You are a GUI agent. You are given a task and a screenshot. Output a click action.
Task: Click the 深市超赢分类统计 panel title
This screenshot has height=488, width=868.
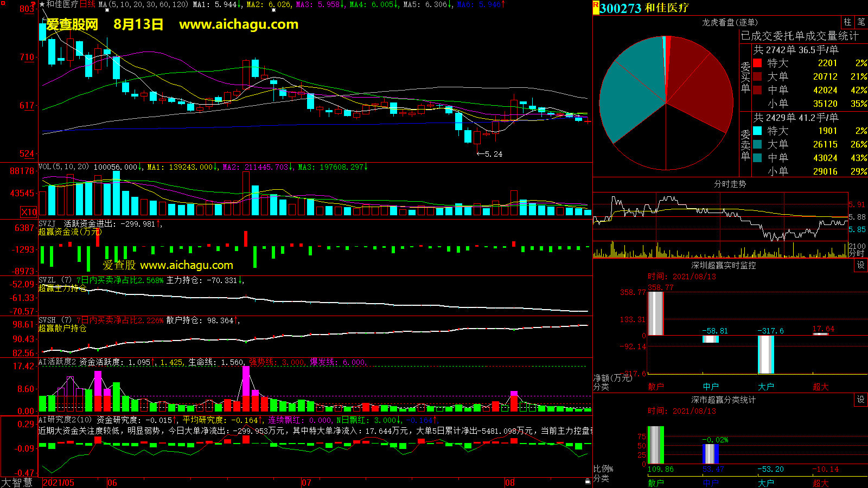point(723,400)
